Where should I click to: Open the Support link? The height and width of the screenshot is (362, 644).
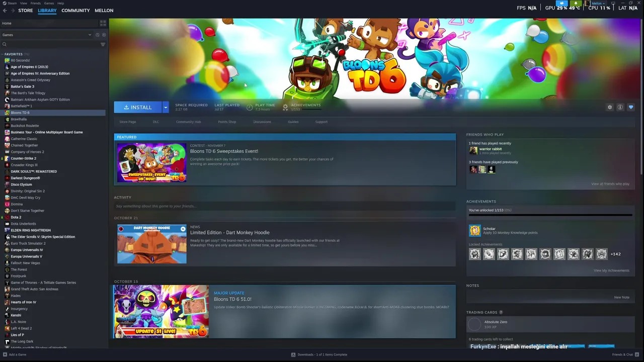pyautogui.click(x=321, y=122)
